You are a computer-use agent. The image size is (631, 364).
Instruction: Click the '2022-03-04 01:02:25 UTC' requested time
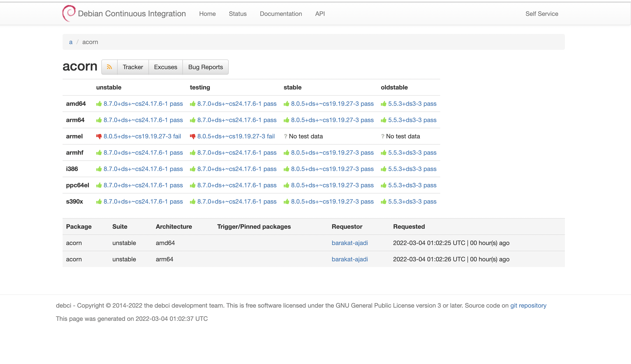pos(429,243)
